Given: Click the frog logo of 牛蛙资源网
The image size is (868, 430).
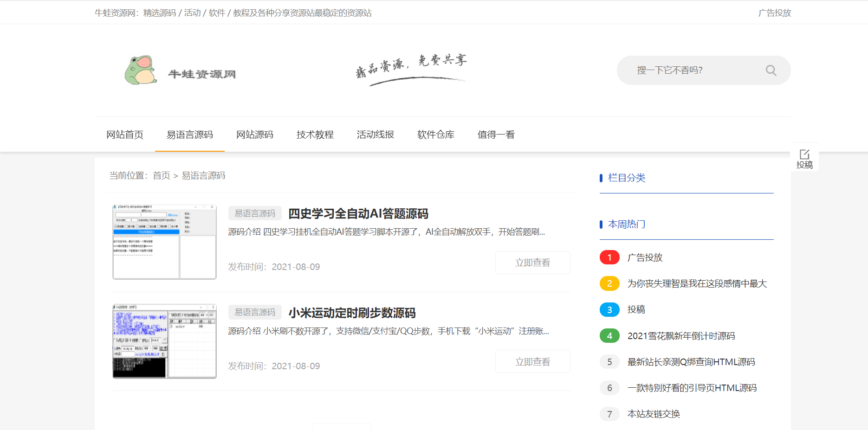Looking at the screenshot, I should [x=139, y=70].
